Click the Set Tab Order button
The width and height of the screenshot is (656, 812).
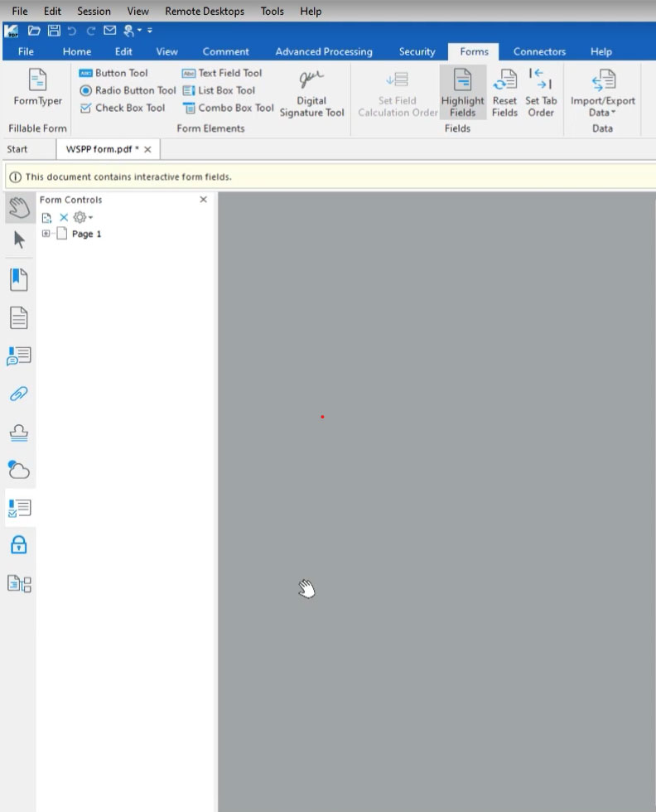click(541, 92)
